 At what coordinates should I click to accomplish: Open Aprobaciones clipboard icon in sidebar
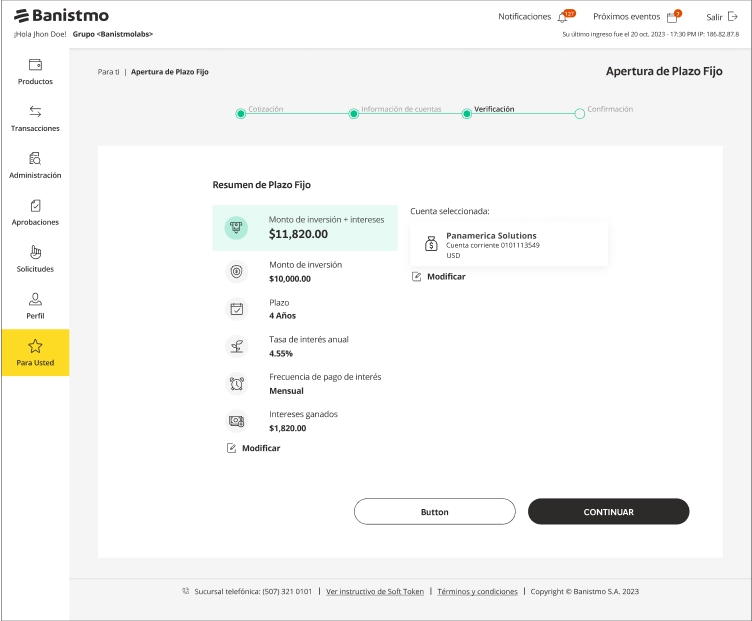pos(35,205)
